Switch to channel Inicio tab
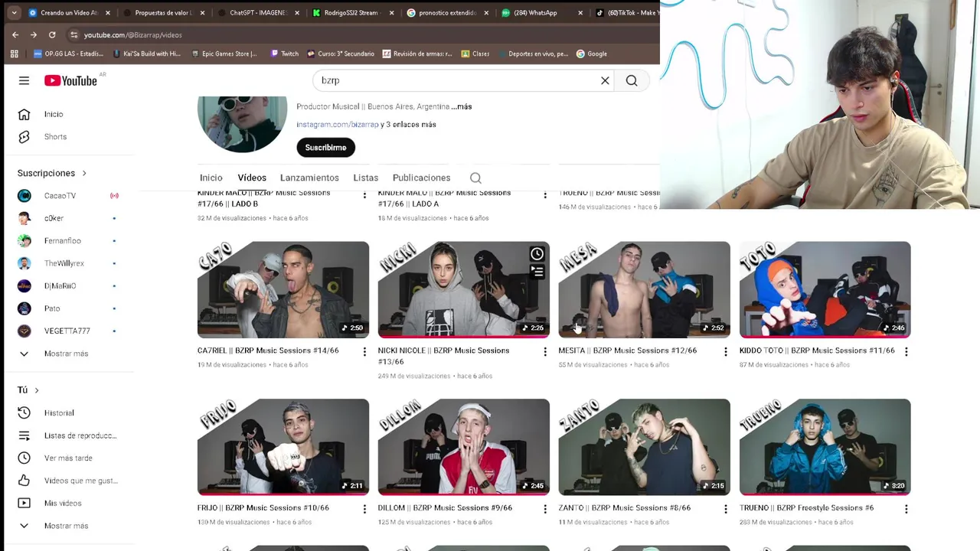 211,178
